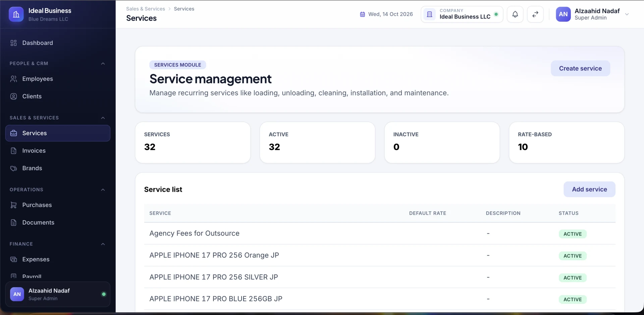Image resolution: width=644 pixels, height=315 pixels.
Task: Click the Employees people icon
Action: [x=13, y=79]
